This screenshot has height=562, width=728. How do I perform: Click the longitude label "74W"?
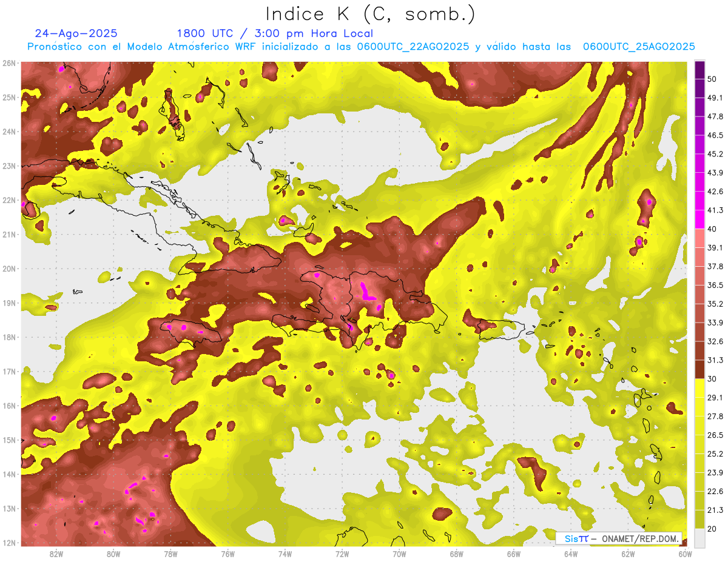pyautogui.click(x=285, y=554)
